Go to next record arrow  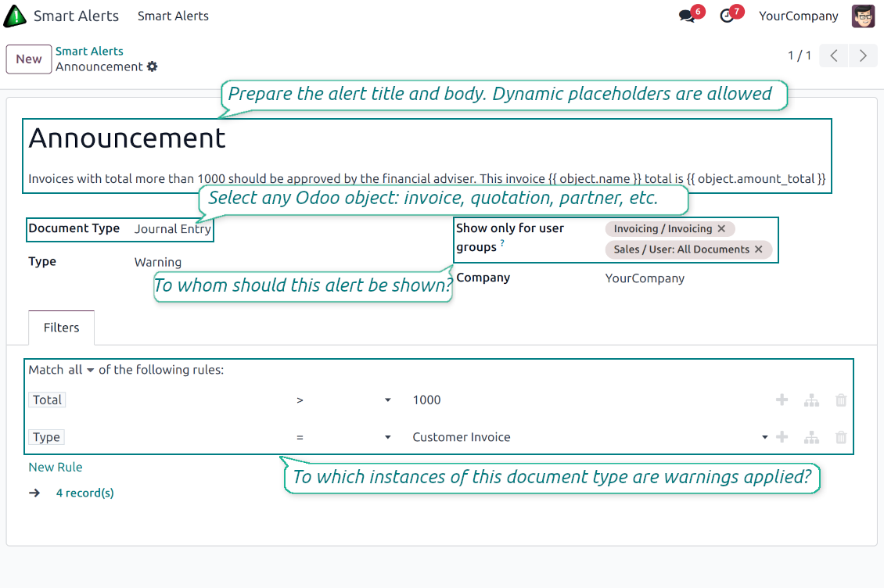863,56
